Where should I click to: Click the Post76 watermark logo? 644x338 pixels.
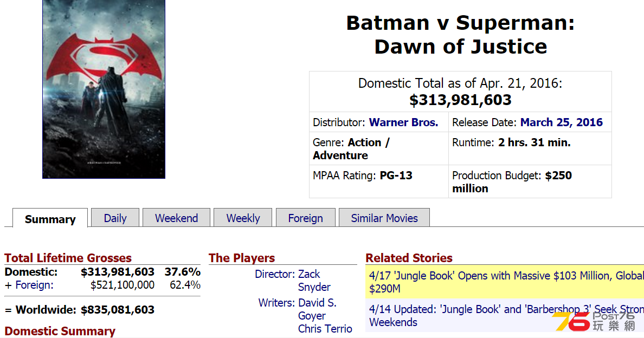tap(594, 321)
